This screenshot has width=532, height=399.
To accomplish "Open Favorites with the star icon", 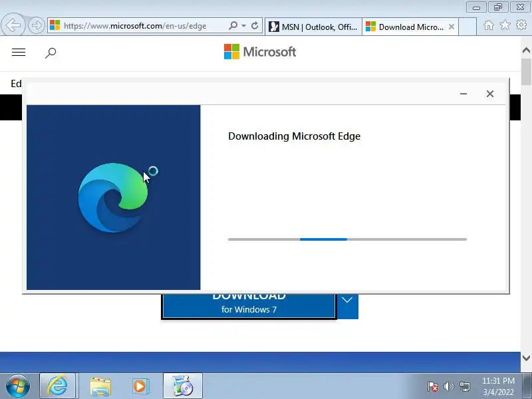I will click(x=505, y=25).
